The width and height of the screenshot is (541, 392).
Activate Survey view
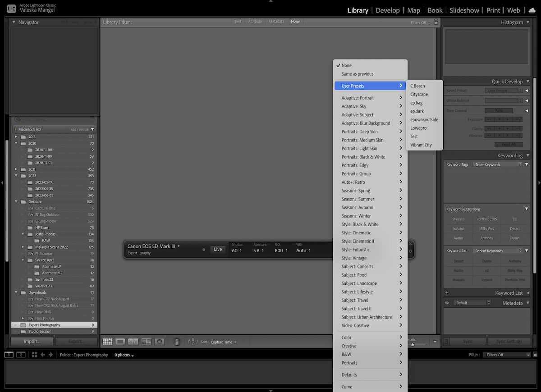click(x=146, y=342)
